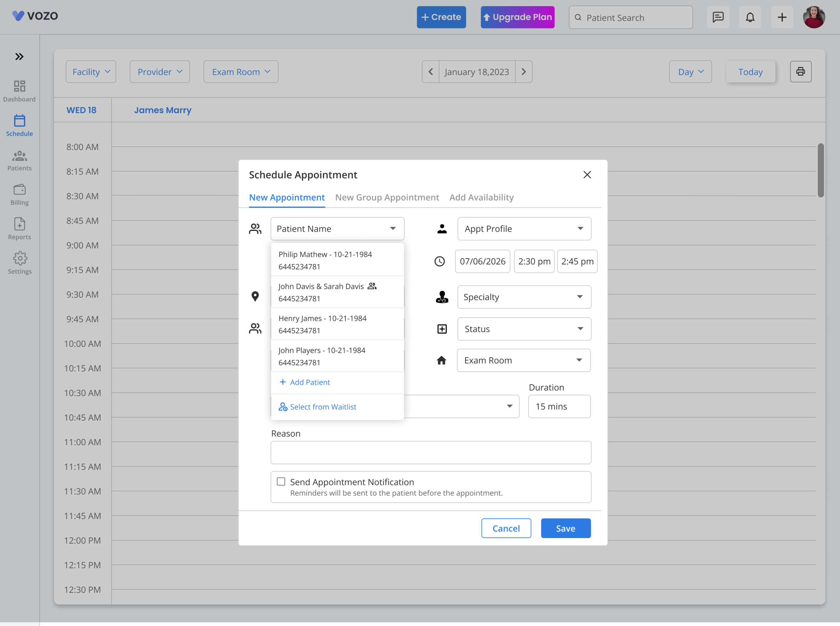The image size is (840, 626).
Task: Open the Exam Room filter in toolbar
Action: click(x=241, y=72)
